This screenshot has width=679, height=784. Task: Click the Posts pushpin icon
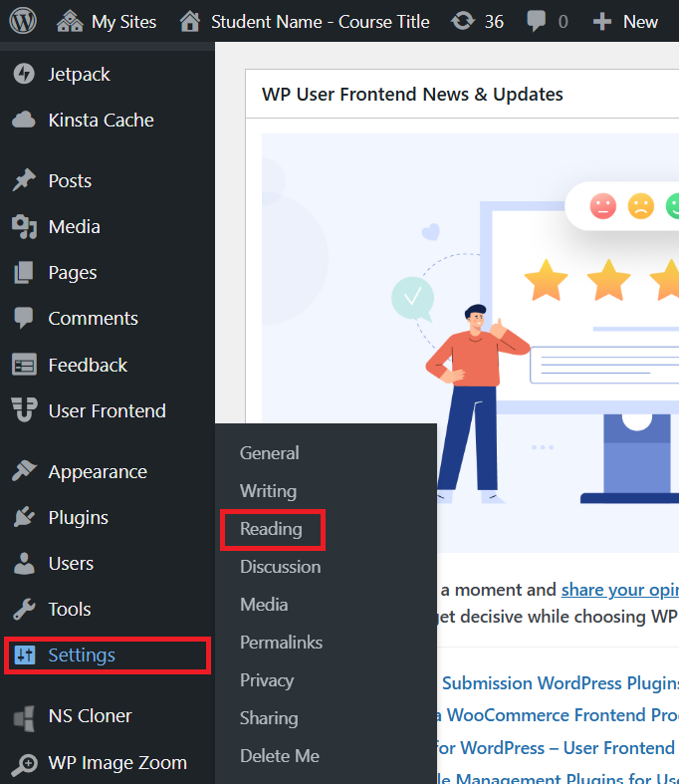point(24,180)
